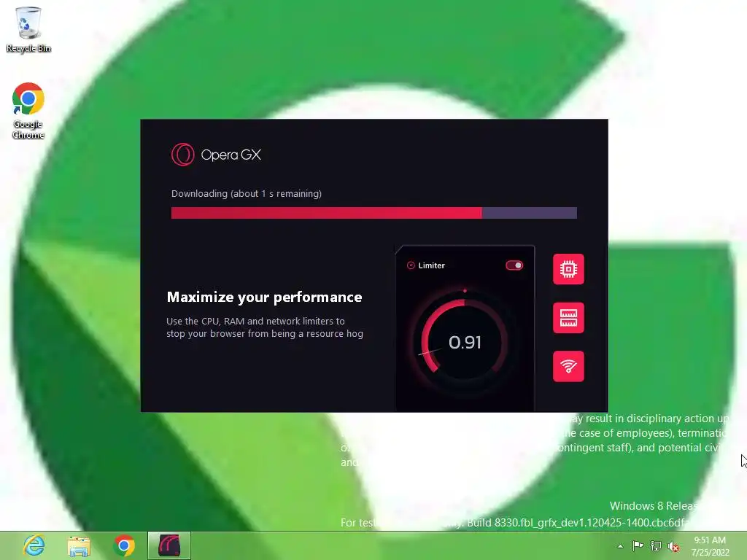
Task: Click the 'Downloading (about 1 s remaining)' status text
Action: tap(247, 193)
